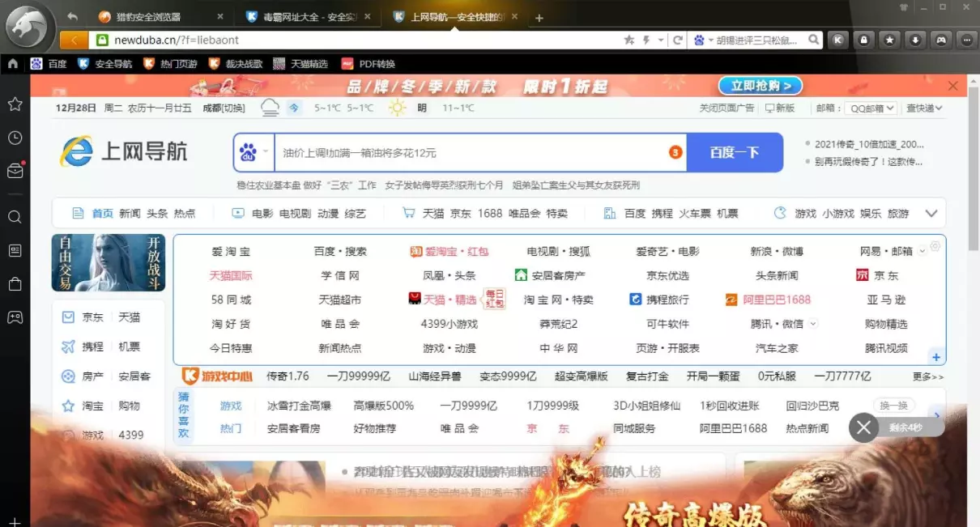Click the lock privacy toolbar icon
This screenshot has height=527, width=980.
coord(864,40)
